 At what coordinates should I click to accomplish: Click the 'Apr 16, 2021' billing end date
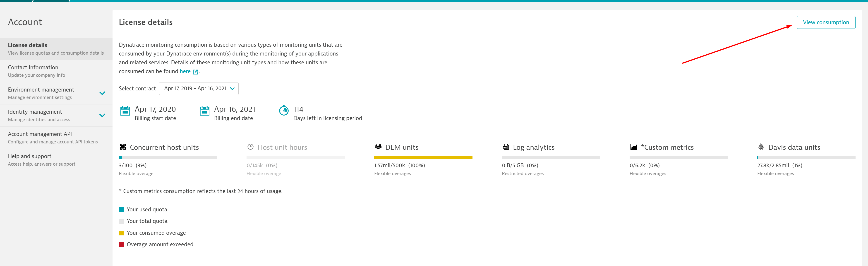pos(235,109)
